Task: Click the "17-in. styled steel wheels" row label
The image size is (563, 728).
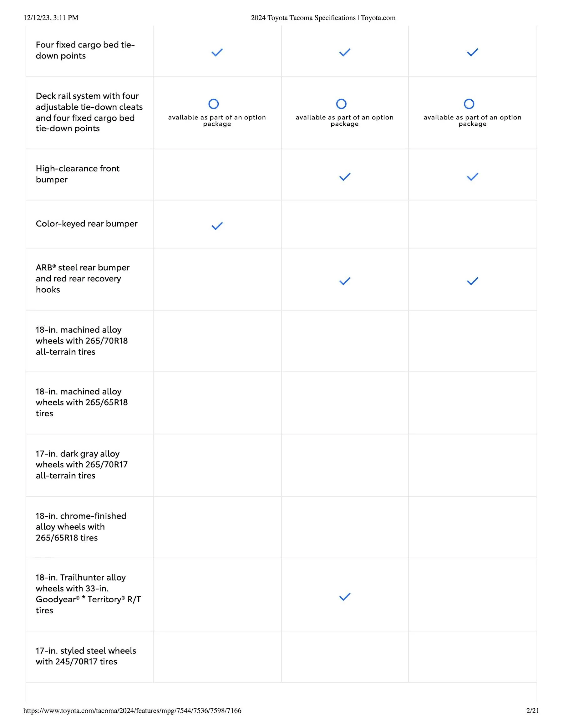Action: pyautogui.click(x=86, y=656)
